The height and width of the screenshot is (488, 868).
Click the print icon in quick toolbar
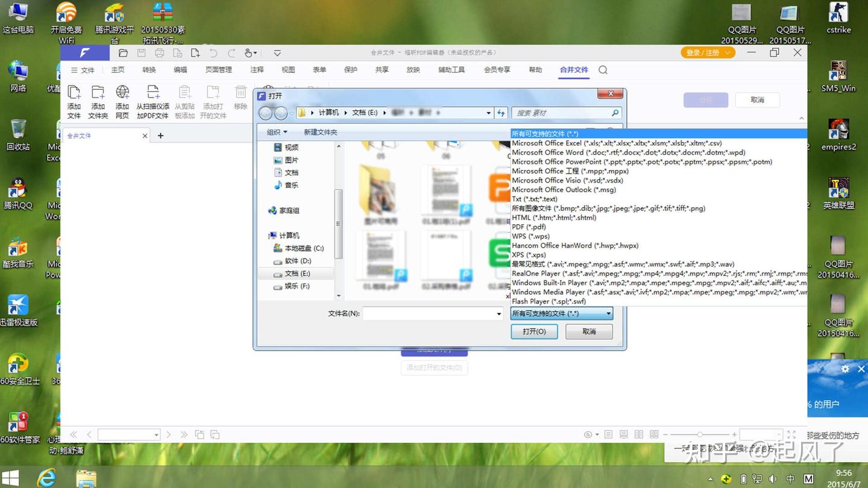[x=159, y=53]
